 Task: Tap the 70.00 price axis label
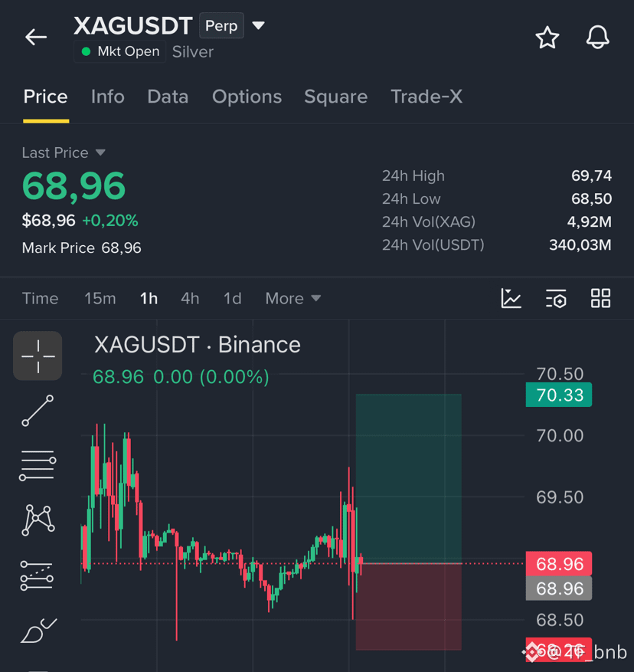560,435
